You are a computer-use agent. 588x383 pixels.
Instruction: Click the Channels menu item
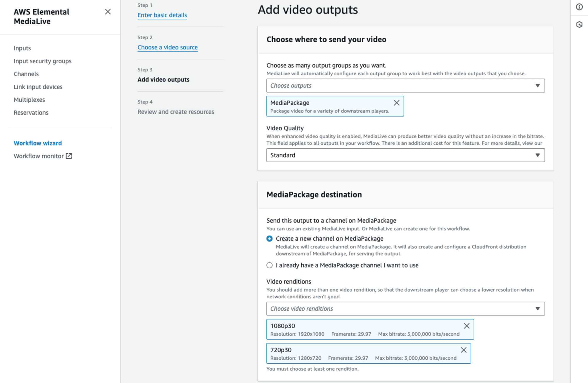pyautogui.click(x=26, y=74)
